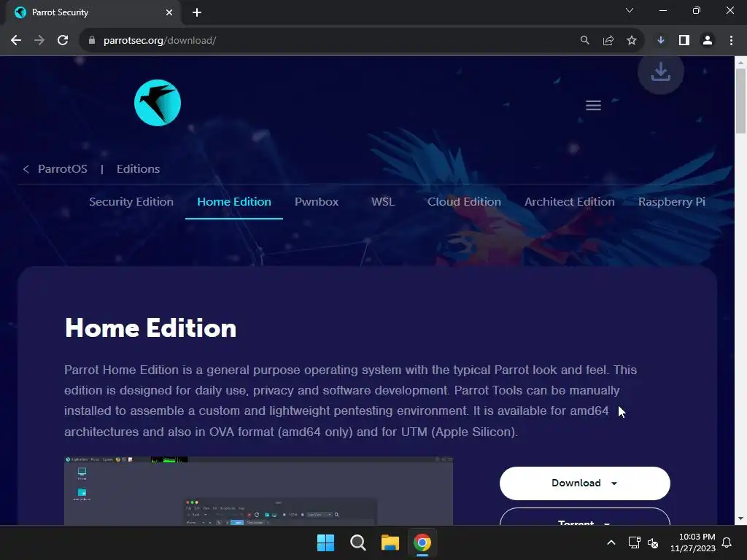Open a new browser tab
This screenshot has height=560, width=747.
(x=197, y=12)
